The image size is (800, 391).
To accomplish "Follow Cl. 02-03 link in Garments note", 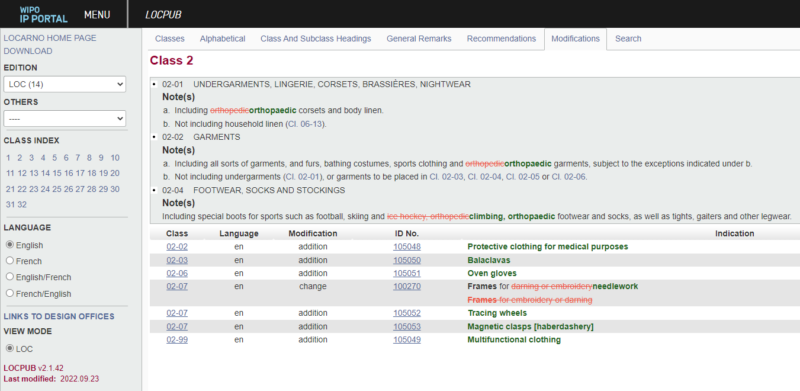I will pyautogui.click(x=446, y=177).
